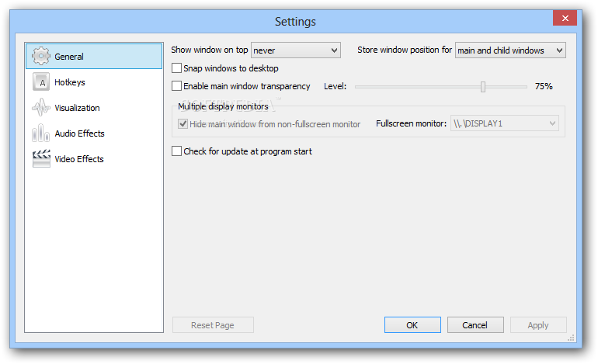Click the Reset Page button
Screen dimensions: 598x364
point(213,325)
